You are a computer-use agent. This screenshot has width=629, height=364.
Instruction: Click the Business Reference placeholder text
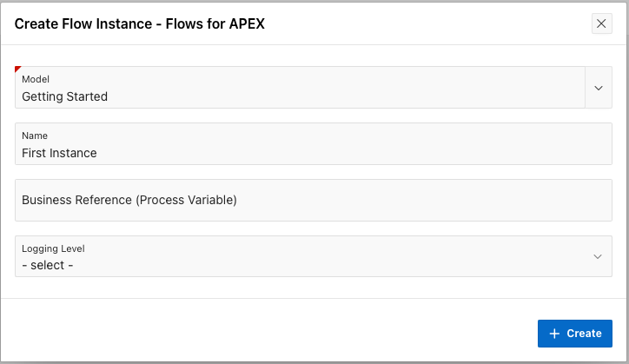pyautogui.click(x=129, y=200)
